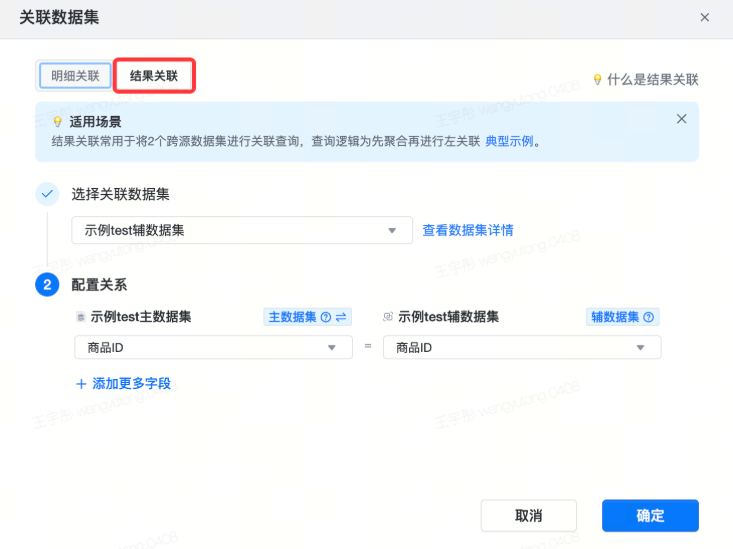Click the 配置关系 step title
This screenshot has height=549, width=733.
(99, 285)
